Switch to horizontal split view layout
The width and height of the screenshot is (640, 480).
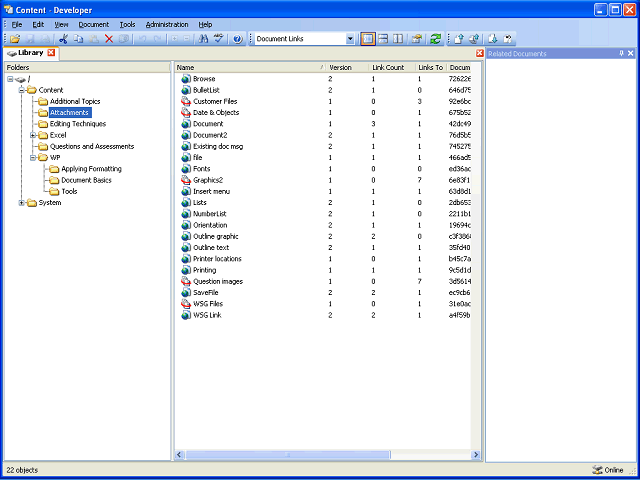pyautogui.click(x=383, y=39)
